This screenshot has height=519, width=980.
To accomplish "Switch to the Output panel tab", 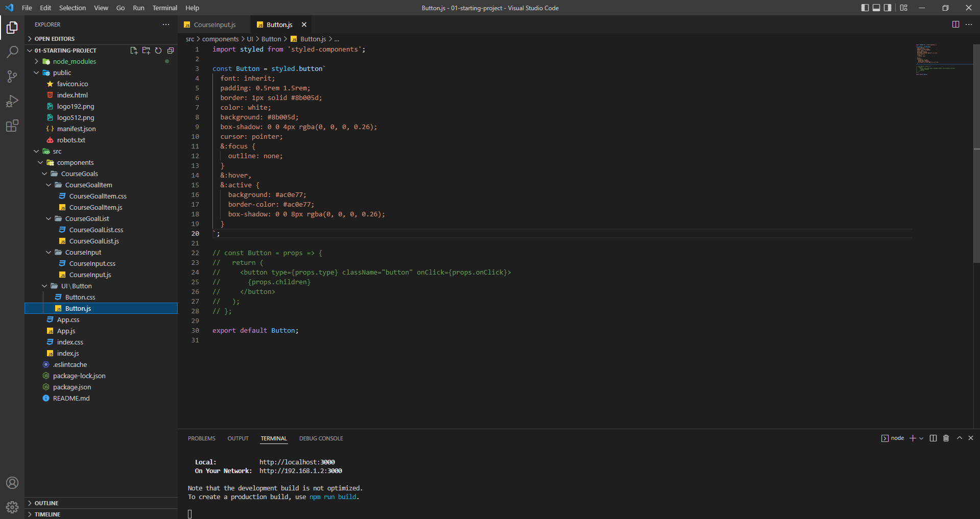I will (x=238, y=438).
